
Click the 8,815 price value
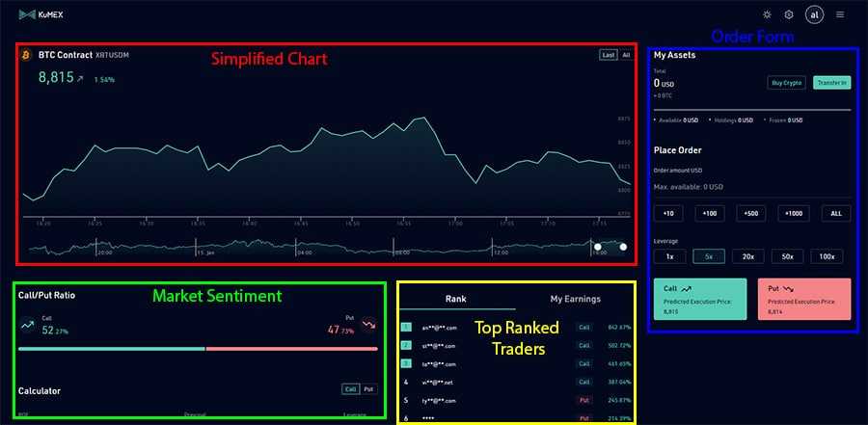[x=56, y=77]
